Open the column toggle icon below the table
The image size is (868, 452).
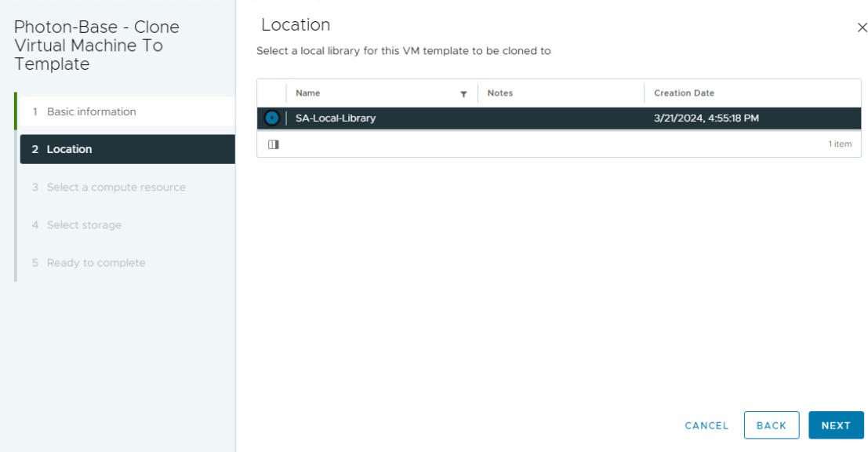(274, 144)
